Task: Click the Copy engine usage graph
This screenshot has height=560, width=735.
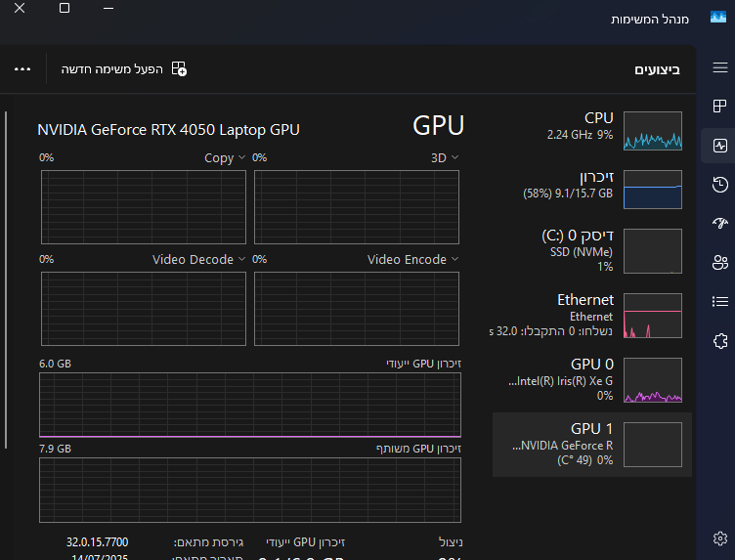Action: [144, 207]
